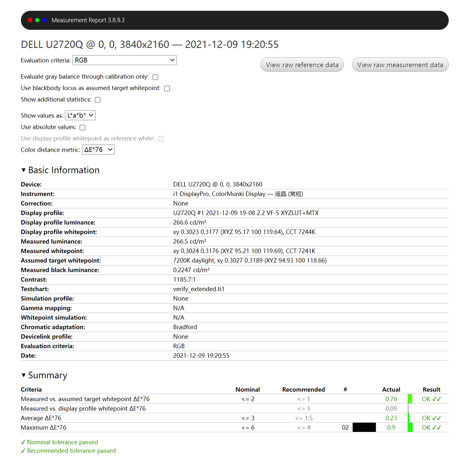Screen dimensions: 476x462
Task: Click the red dot in the header bar
Action: [30, 20]
